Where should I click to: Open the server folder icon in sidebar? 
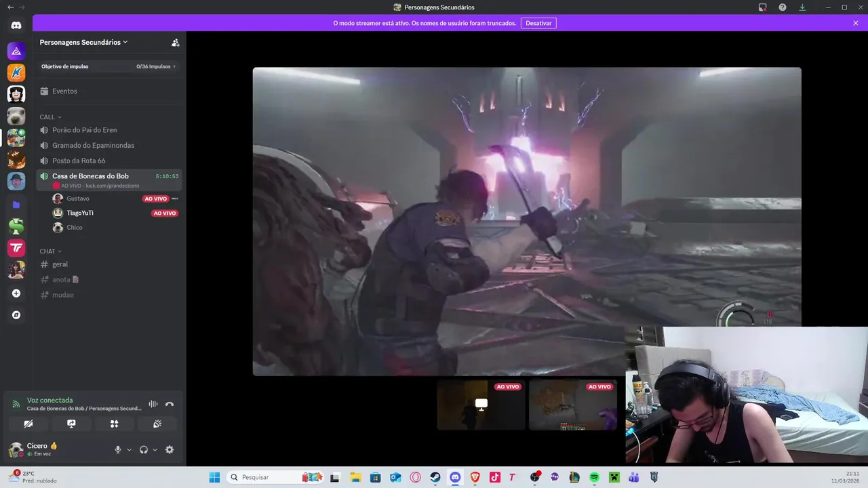coord(16,204)
